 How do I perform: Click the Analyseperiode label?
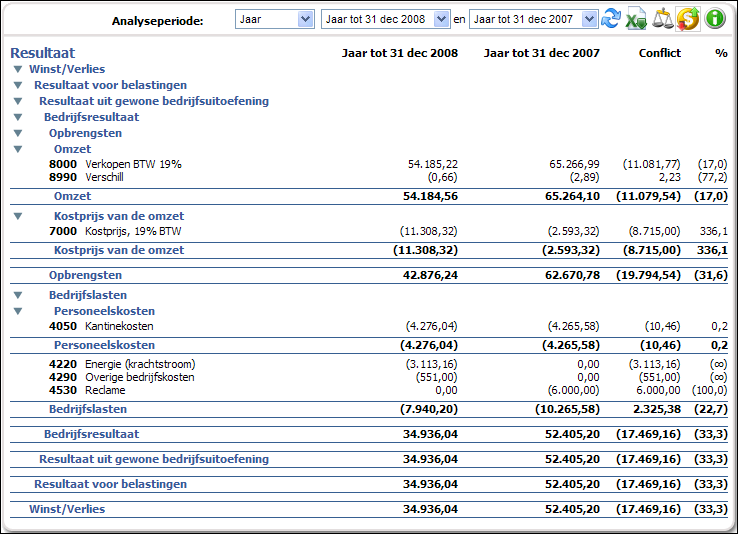[x=157, y=21]
